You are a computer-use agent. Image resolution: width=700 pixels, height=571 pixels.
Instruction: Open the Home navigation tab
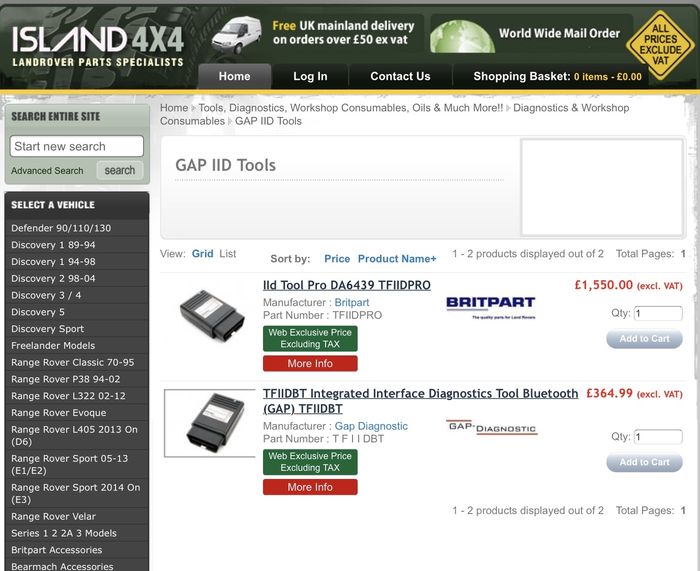tap(234, 76)
